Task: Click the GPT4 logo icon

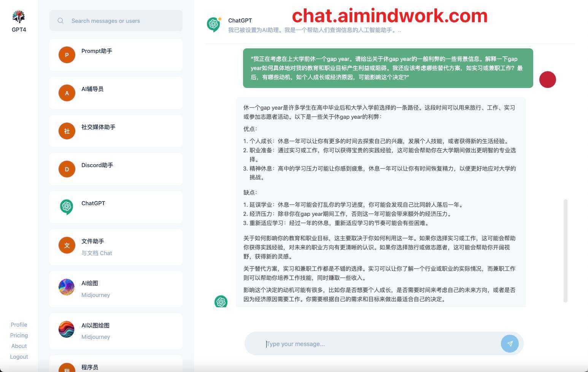Action: [19, 17]
